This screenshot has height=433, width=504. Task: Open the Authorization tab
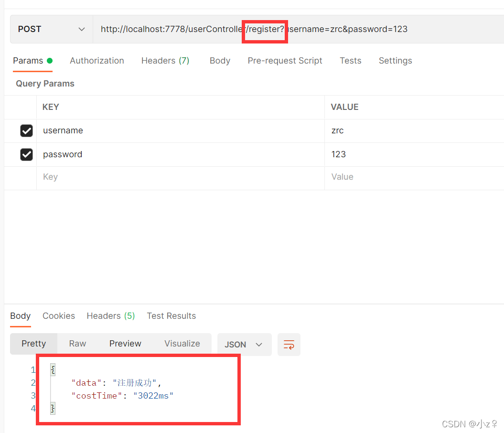pos(97,61)
